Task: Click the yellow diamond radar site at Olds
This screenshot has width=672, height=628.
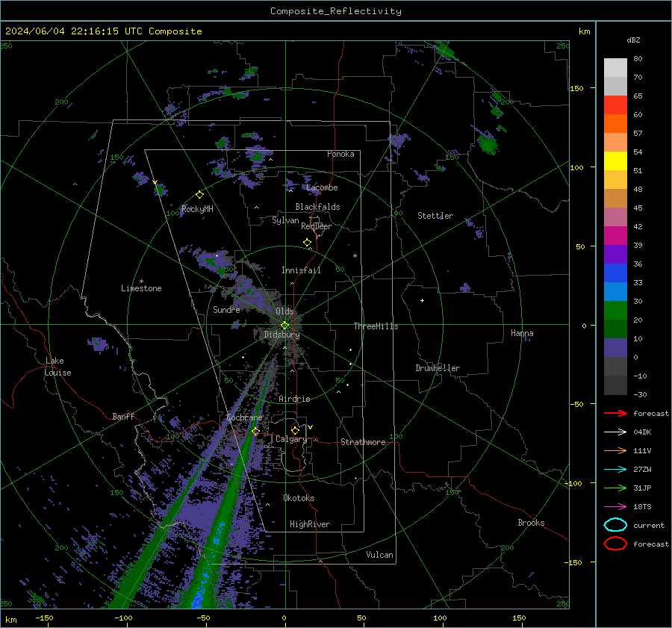Action: click(x=284, y=325)
